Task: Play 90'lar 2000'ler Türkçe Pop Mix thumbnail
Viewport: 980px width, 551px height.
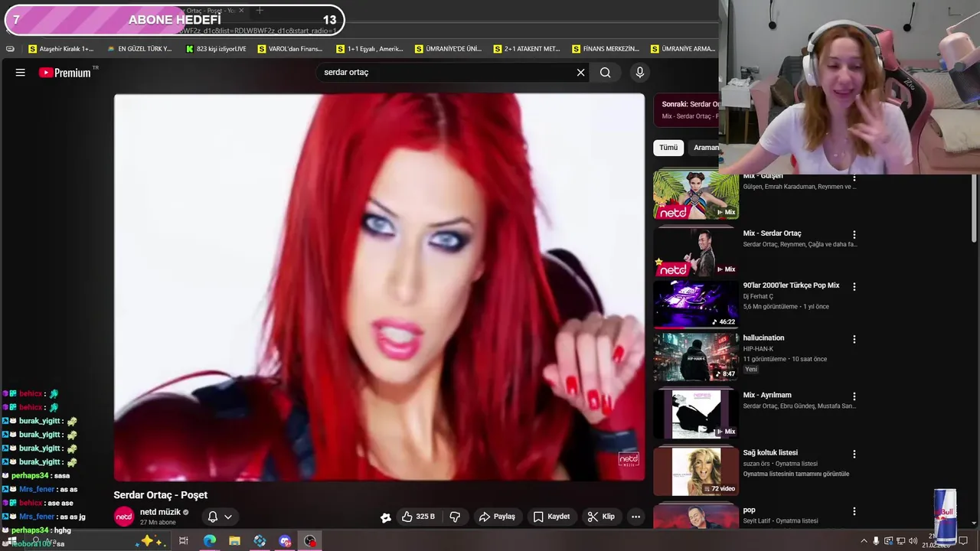Action: pos(696,305)
